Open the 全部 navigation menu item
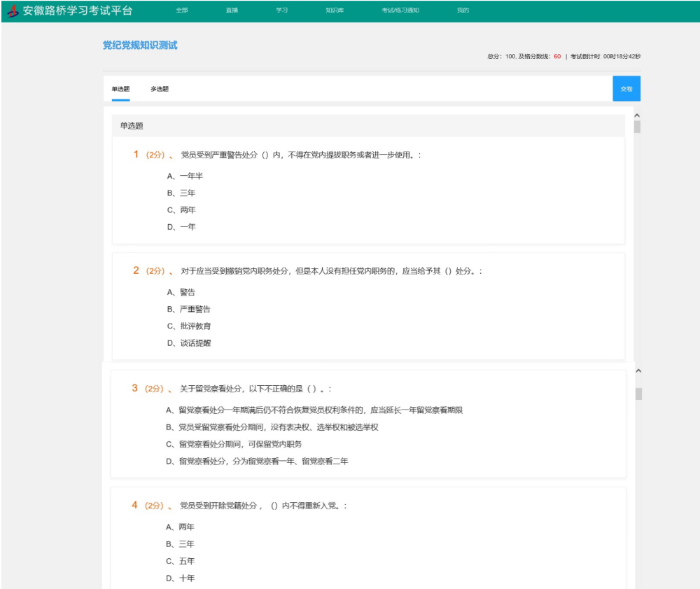This screenshot has height=589, width=700. coord(182,11)
